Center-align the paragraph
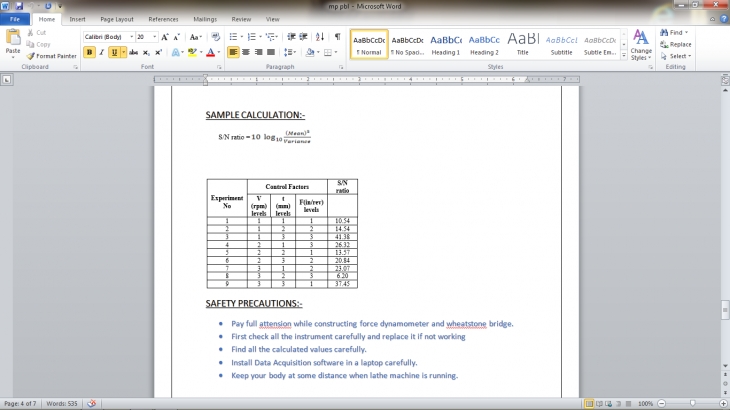This screenshot has height=410, width=730. (x=246, y=52)
